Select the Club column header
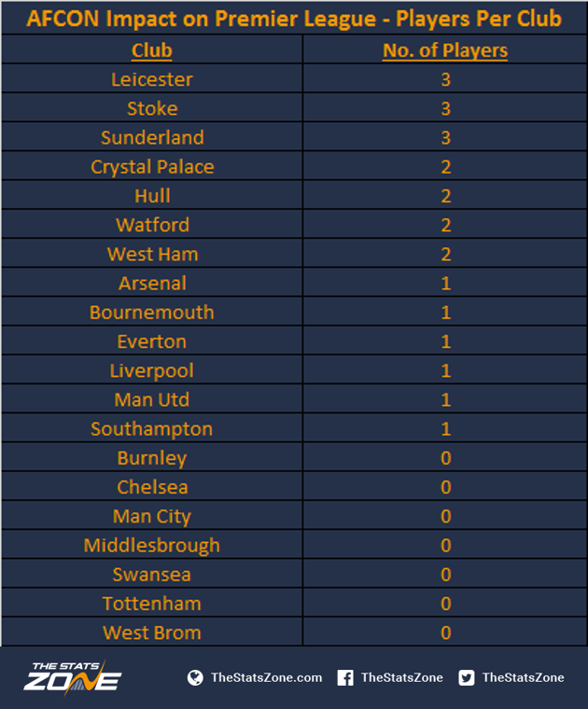 [x=152, y=50]
